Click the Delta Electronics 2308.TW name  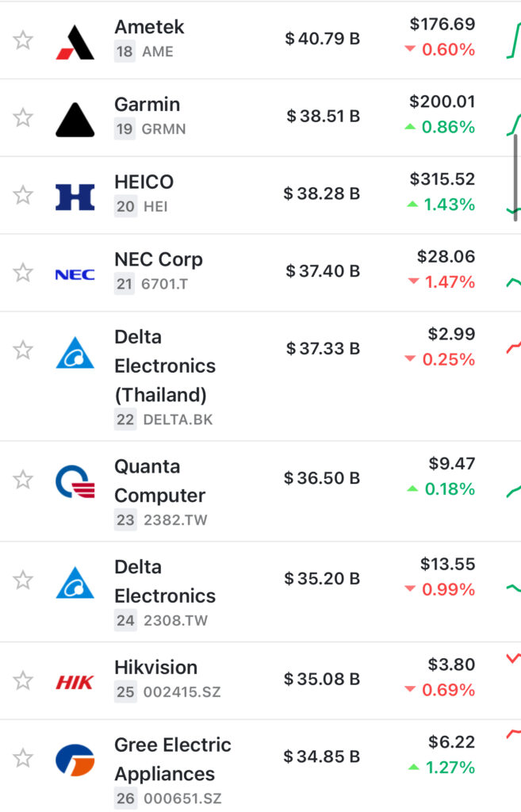(165, 581)
